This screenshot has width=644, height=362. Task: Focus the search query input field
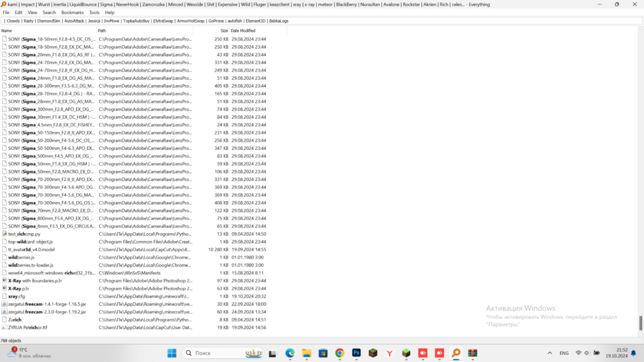point(321,21)
